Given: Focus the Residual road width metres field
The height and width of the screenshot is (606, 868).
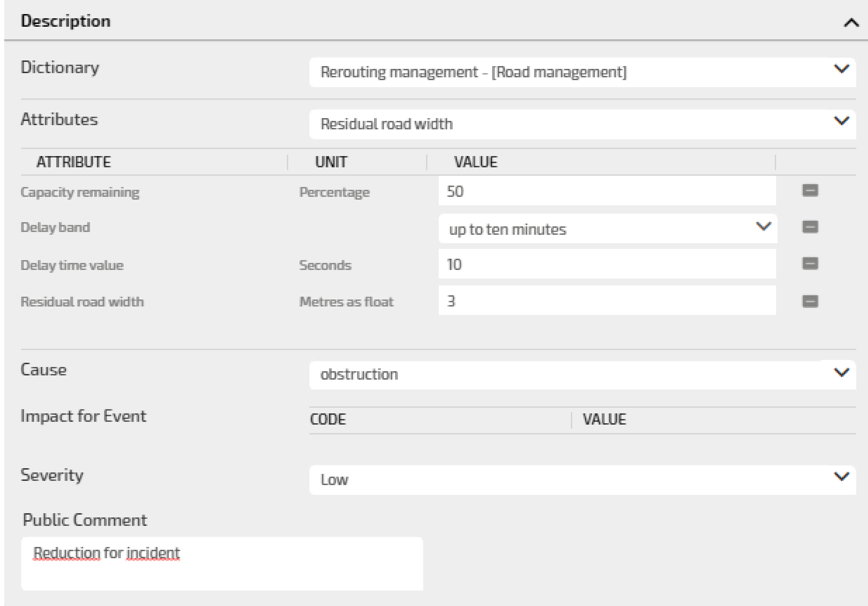Looking at the screenshot, I should [607, 301].
